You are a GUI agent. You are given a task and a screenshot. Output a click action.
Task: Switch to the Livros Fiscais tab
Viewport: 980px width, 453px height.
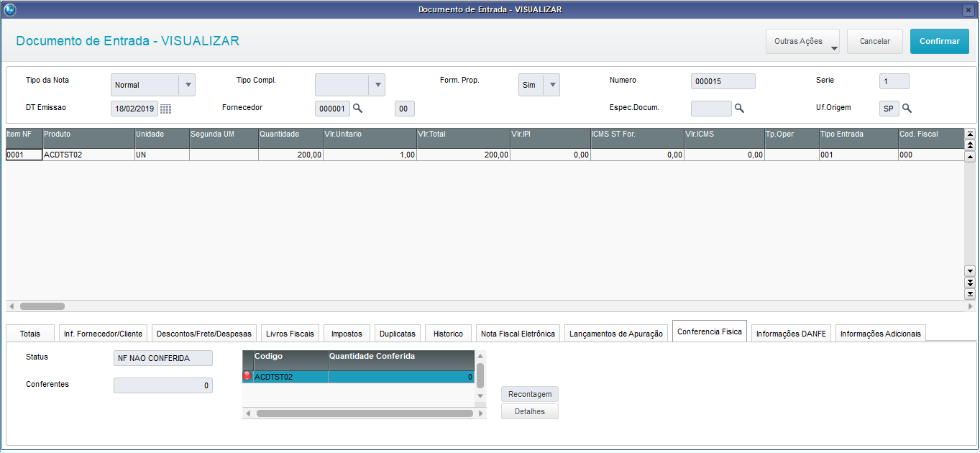290,334
